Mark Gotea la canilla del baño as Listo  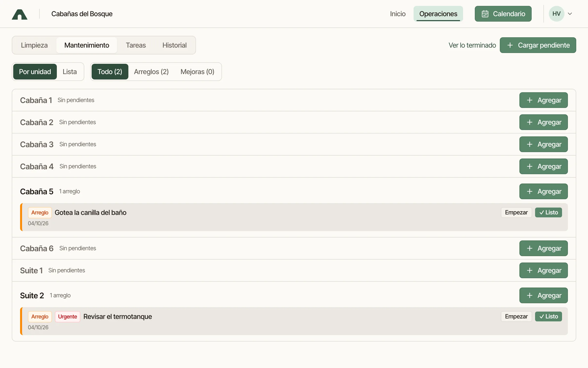click(548, 212)
